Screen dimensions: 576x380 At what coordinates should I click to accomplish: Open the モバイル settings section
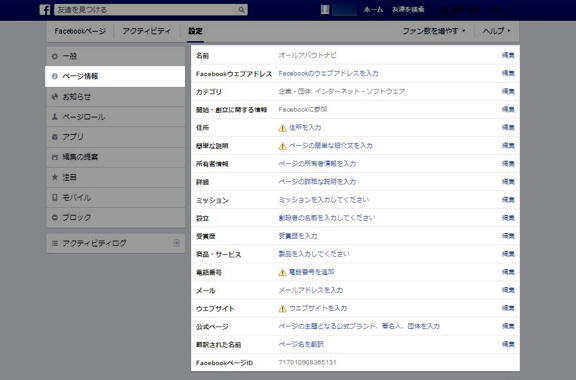coord(115,197)
